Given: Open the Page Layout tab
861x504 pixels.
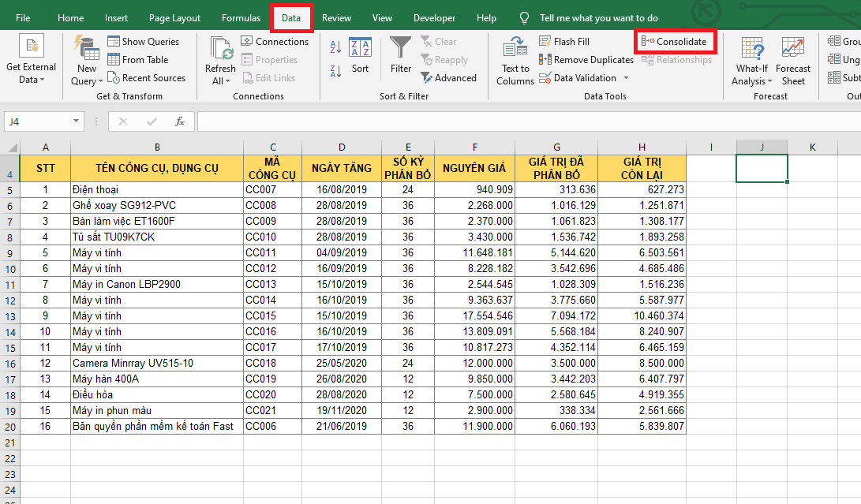Looking at the screenshot, I should [174, 18].
